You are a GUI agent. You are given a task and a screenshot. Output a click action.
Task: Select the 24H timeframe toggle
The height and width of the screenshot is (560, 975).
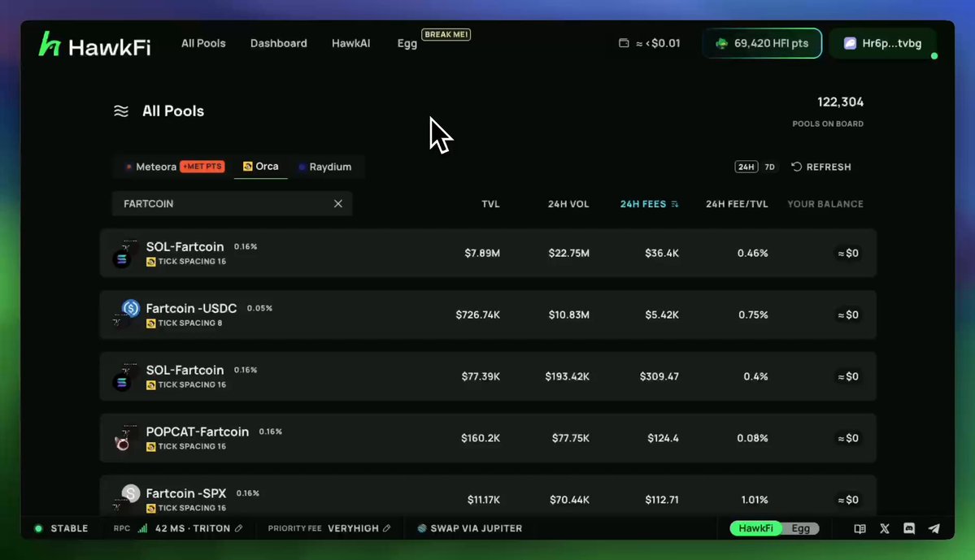coord(746,167)
